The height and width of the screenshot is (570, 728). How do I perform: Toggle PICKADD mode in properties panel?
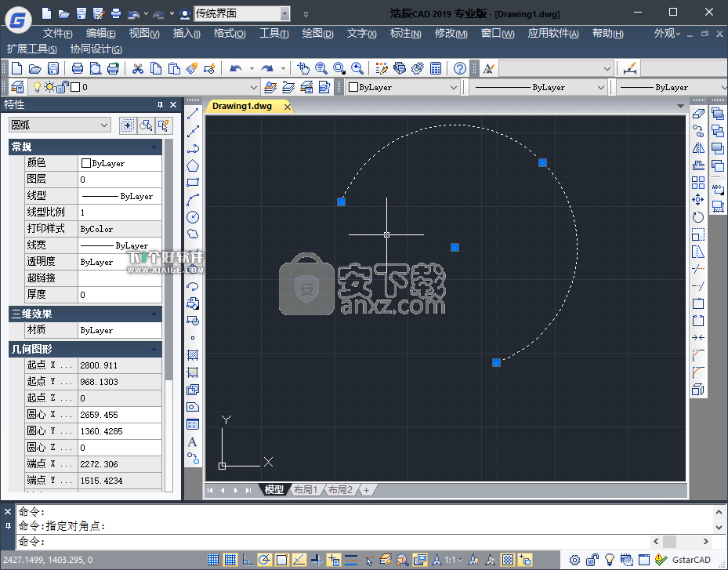click(x=127, y=125)
